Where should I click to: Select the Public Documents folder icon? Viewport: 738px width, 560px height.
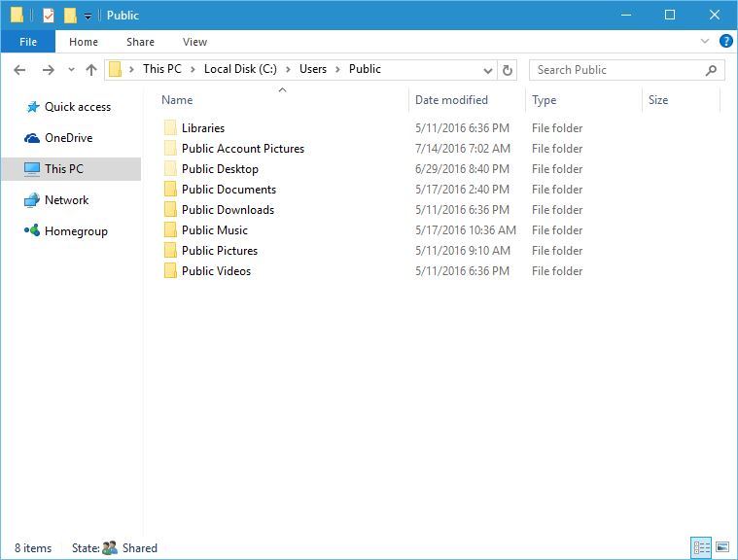click(170, 190)
